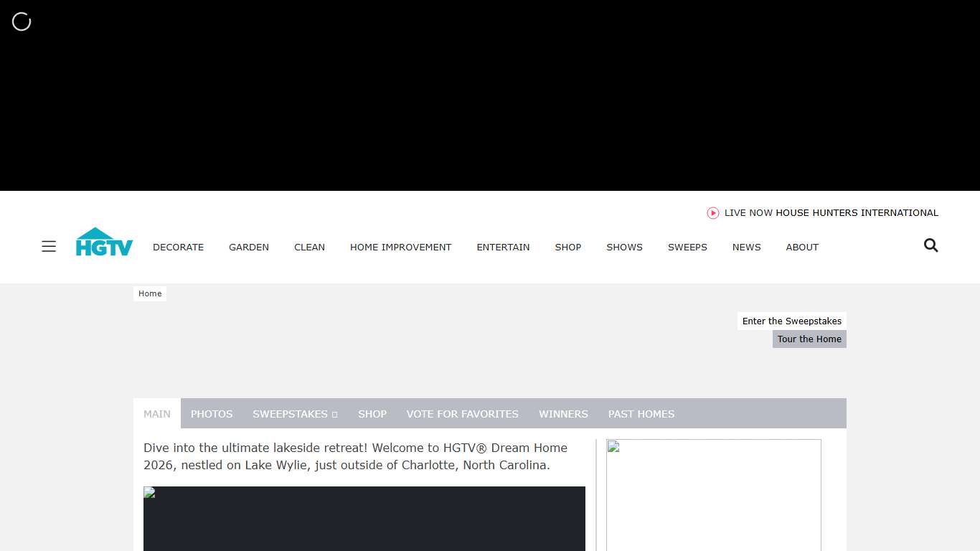The image size is (980, 551).
Task: Open the hamburger navigation menu
Action: [x=49, y=247]
